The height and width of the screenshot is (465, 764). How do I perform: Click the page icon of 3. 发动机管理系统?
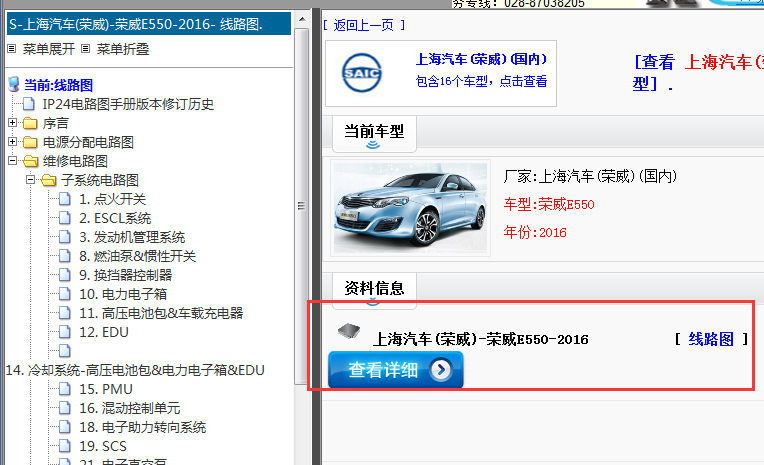point(65,237)
